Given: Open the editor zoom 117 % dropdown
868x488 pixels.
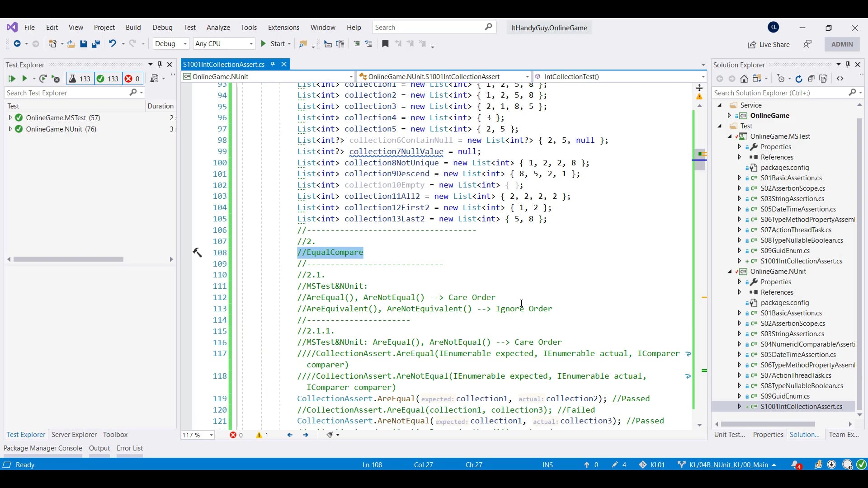Looking at the screenshot, I should (x=211, y=435).
